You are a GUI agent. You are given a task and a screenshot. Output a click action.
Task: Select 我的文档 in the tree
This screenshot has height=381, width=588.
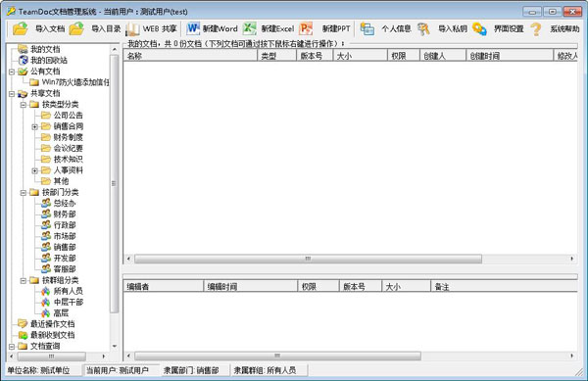coord(45,49)
